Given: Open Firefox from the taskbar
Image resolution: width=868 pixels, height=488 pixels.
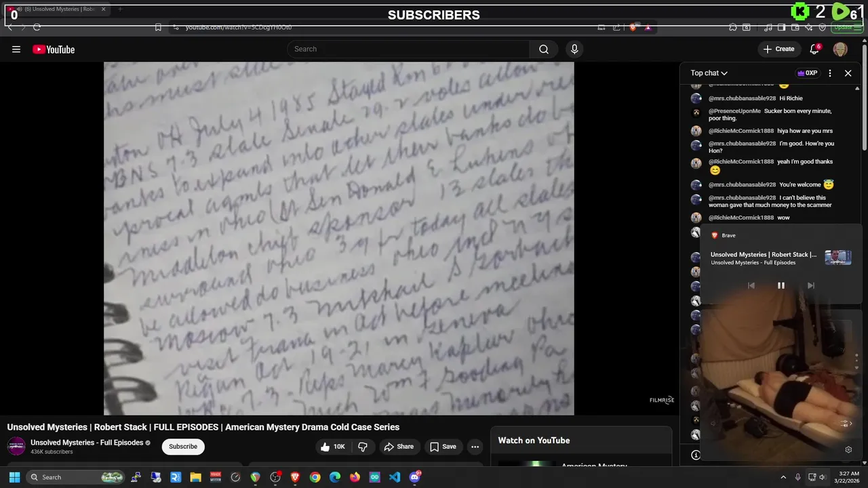Looking at the screenshot, I should 355,477.
